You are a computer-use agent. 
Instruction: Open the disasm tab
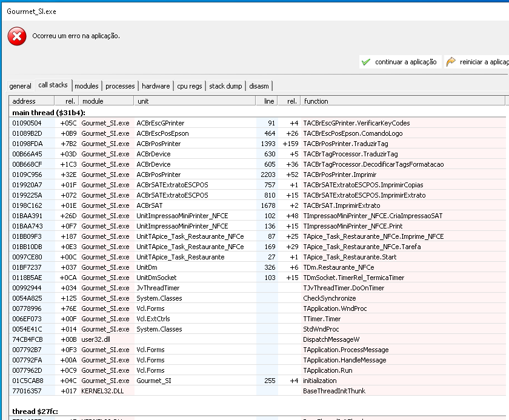(x=259, y=86)
